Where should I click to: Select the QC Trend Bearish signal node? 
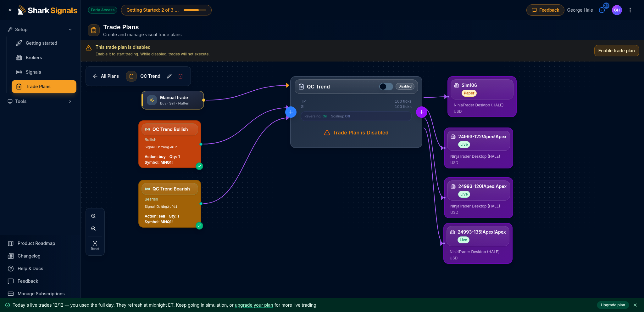click(170, 204)
